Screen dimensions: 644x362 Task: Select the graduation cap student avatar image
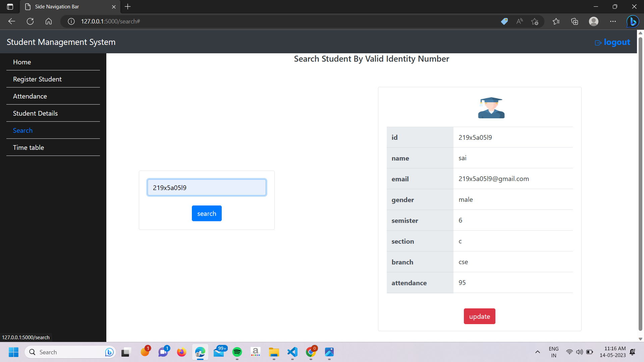point(491,107)
